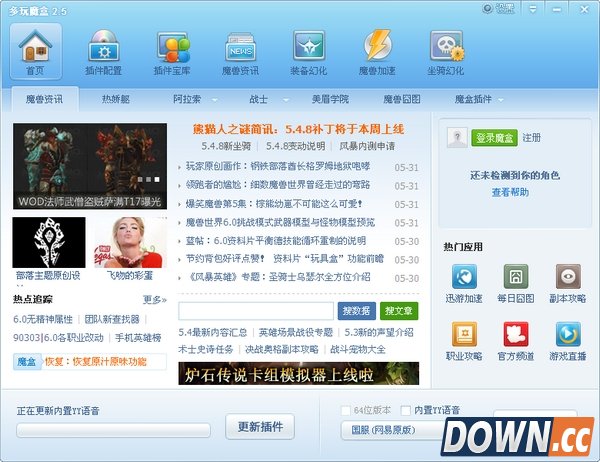Click the 更新插件 update button
The height and width of the screenshot is (462, 600).
(260, 426)
